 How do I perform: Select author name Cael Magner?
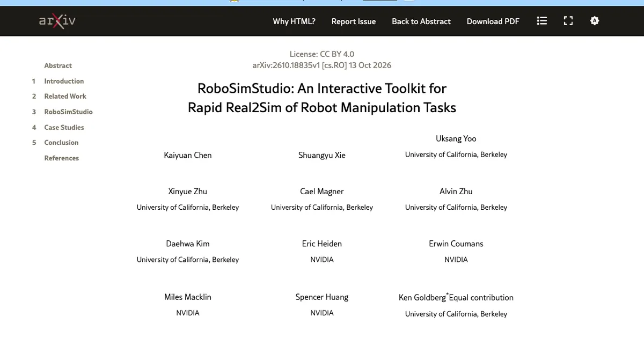point(322,191)
